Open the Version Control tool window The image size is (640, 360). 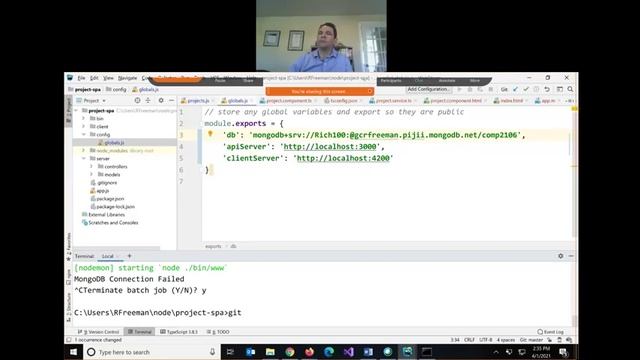(x=99, y=332)
